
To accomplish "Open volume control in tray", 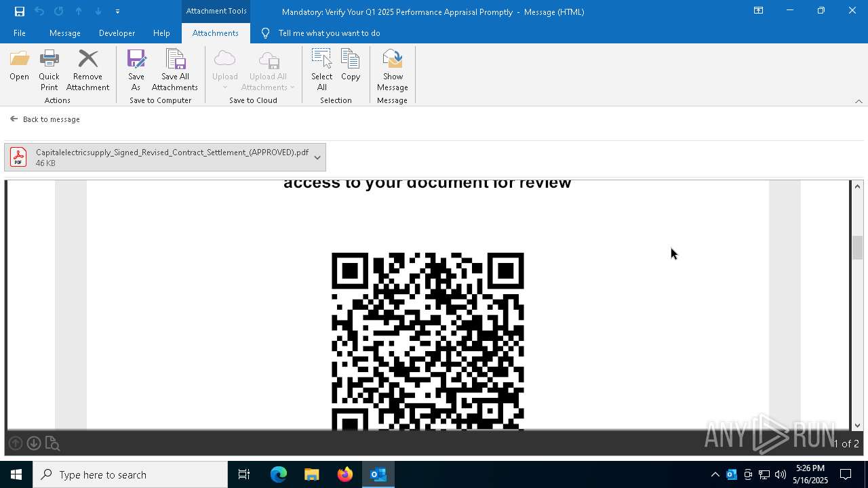I will pyautogui.click(x=781, y=474).
